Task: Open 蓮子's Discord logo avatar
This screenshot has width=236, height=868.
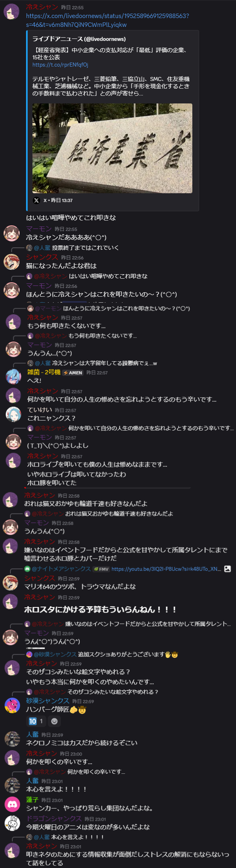Action: (12, 804)
